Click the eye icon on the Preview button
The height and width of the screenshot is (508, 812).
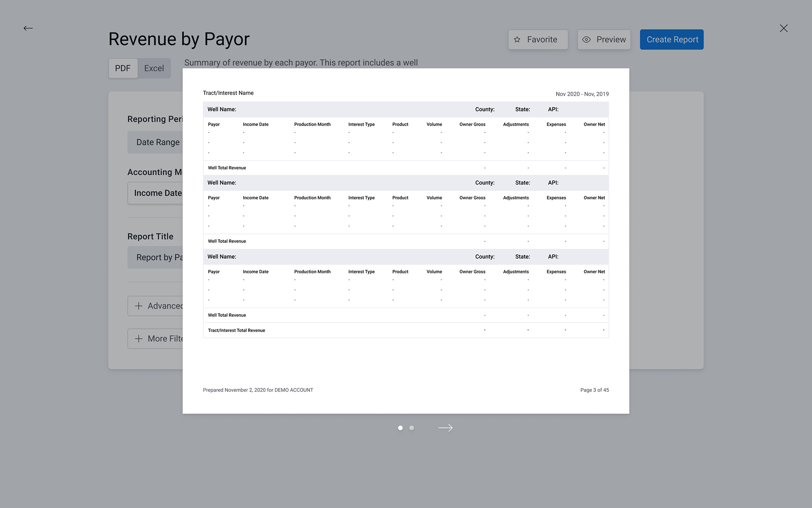pyautogui.click(x=586, y=39)
